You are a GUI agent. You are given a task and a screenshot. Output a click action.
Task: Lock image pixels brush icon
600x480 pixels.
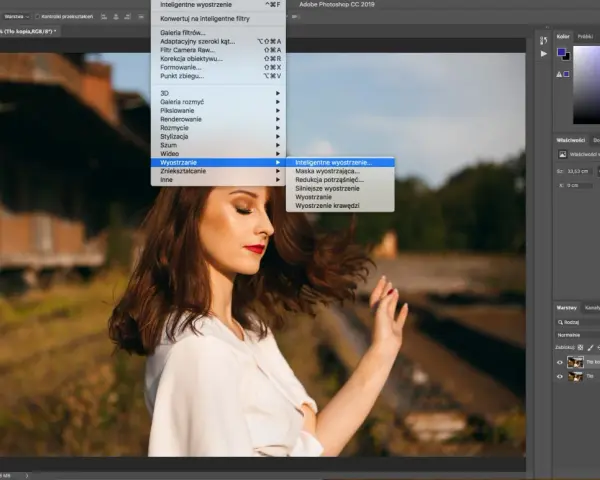[x=590, y=348]
